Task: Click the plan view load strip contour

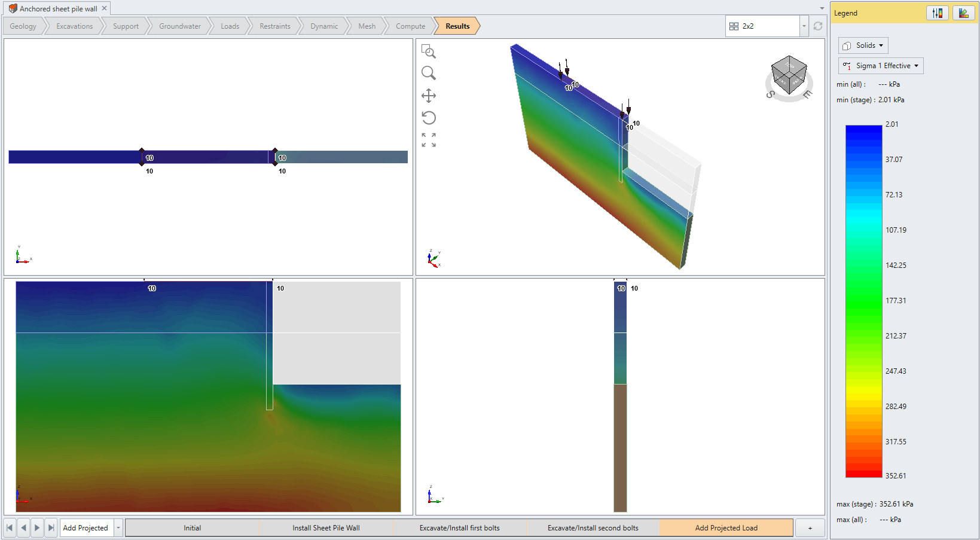Action: pos(208,157)
